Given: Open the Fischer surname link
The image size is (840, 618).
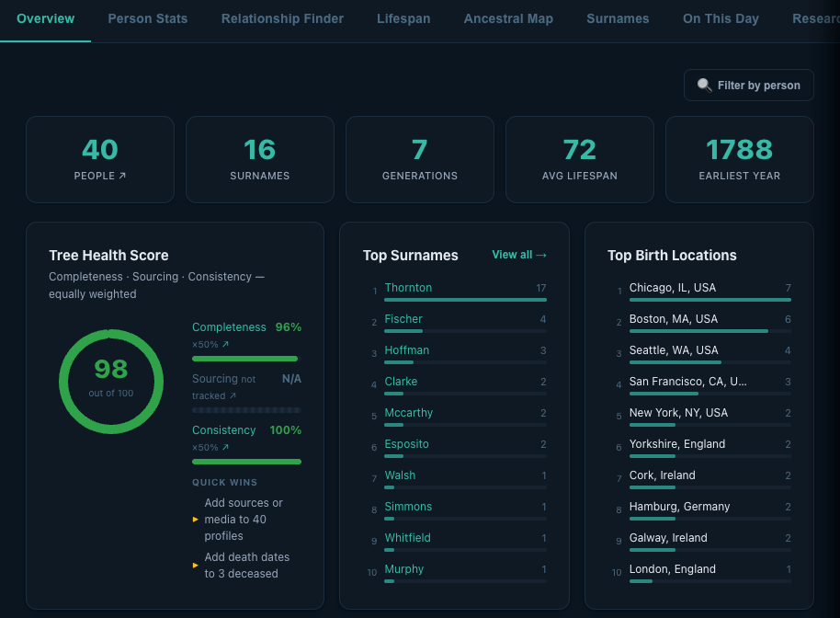Looking at the screenshot, I should tap(403, 319).
